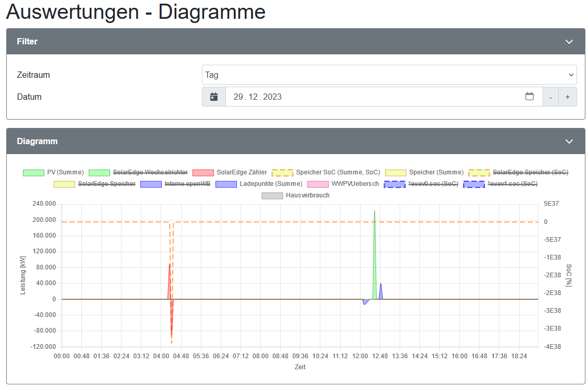The height and width of the screenshot is (388, 588).
Task: Click the Filter panel header
Action: (x=27, y=42)
